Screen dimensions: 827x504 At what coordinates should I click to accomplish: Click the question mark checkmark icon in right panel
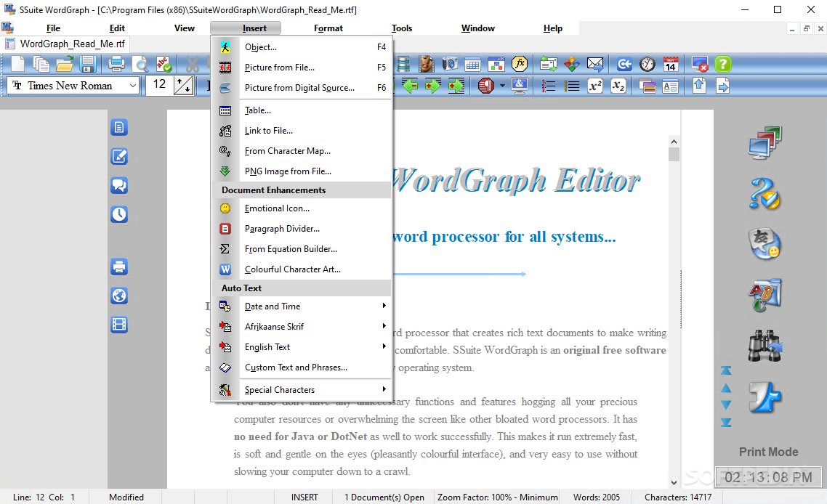[x=765, y=193]
